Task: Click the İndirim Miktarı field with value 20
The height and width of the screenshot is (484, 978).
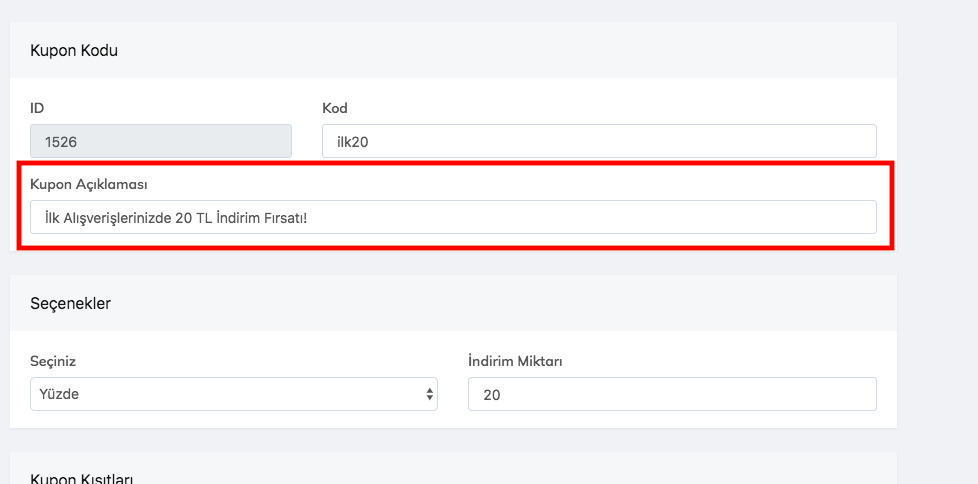Action: 671,394
